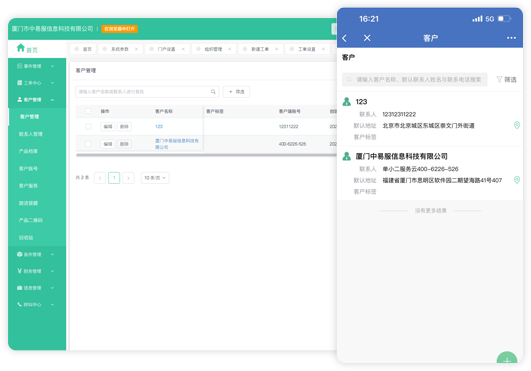Open the 首页 home icon in sidebar
531x371 pixels.
click(x=21, y=48)
